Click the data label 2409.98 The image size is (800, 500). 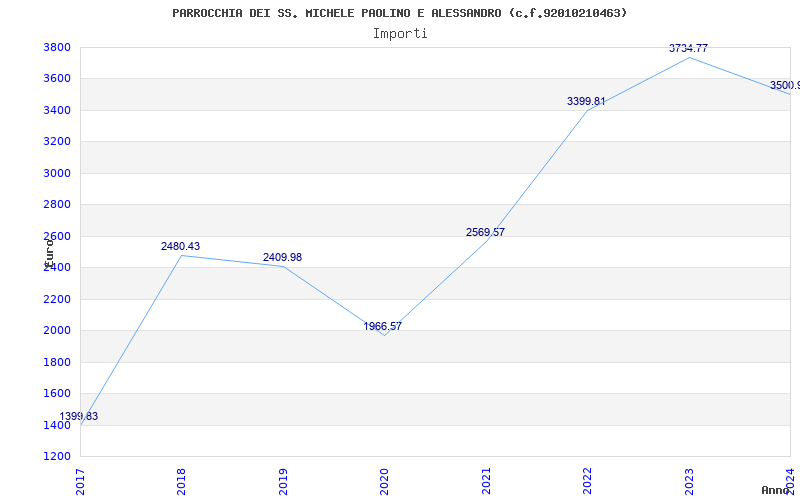[x=282, y=258]
